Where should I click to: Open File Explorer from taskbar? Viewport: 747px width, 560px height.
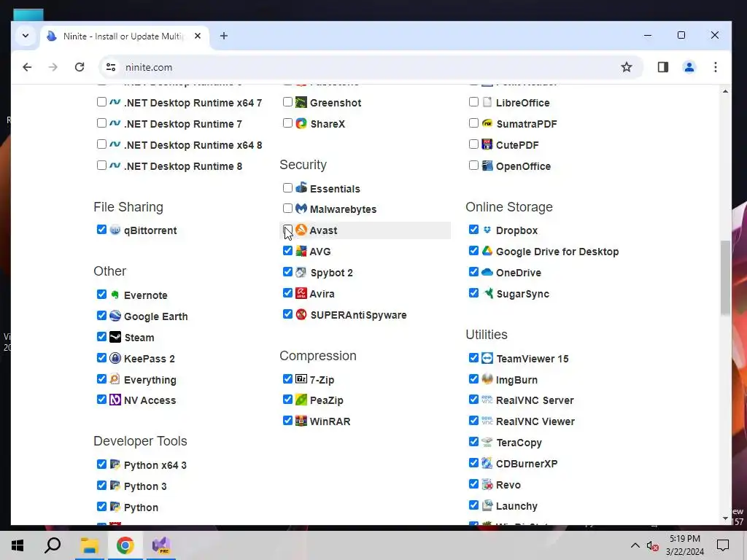pyautogui.click(x=89, y=545)
